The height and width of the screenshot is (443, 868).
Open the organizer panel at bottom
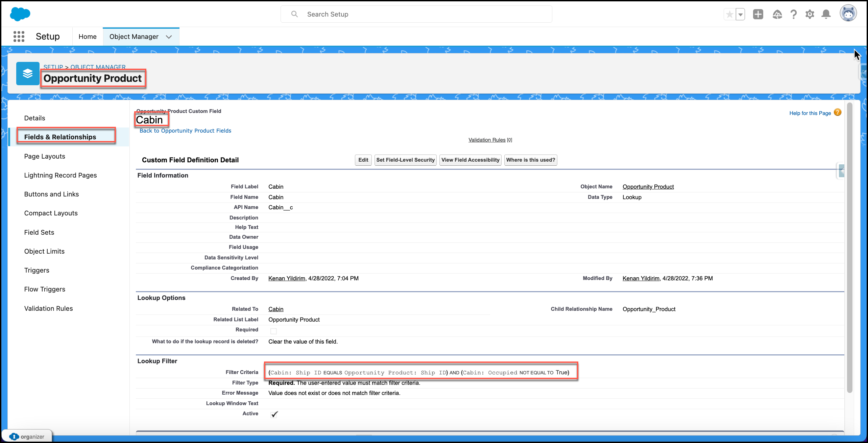tap(27, 437)
